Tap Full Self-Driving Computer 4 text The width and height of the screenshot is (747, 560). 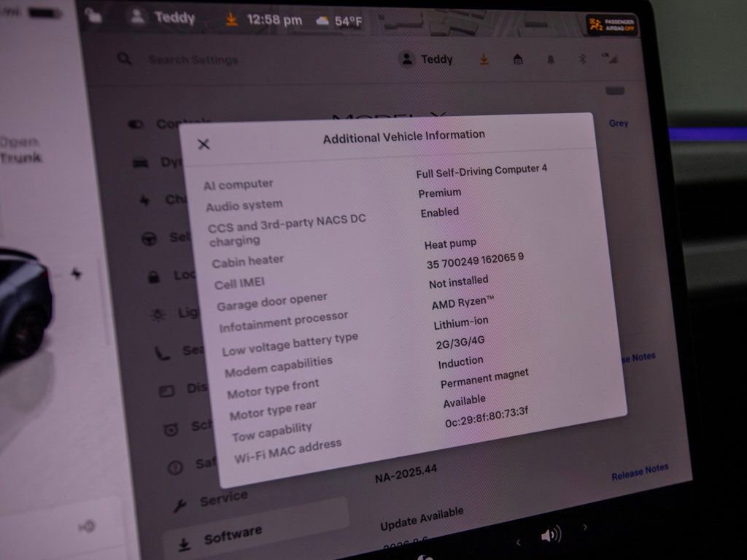point(481,171)
